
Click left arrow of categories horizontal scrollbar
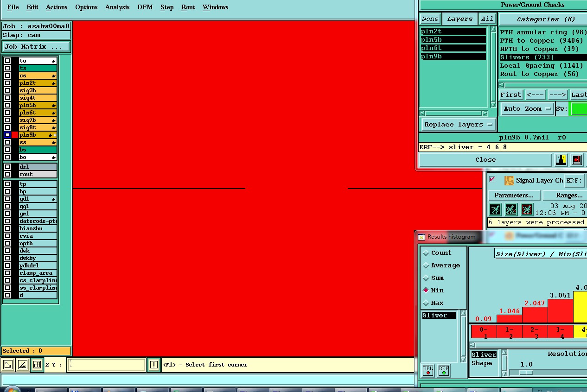(502, 85)
